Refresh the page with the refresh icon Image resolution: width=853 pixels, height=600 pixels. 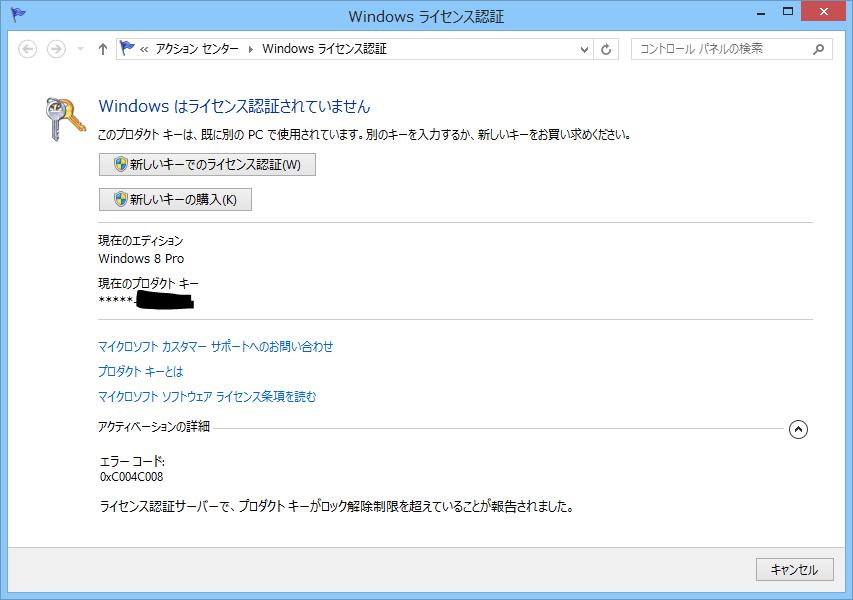click(605, 50)
